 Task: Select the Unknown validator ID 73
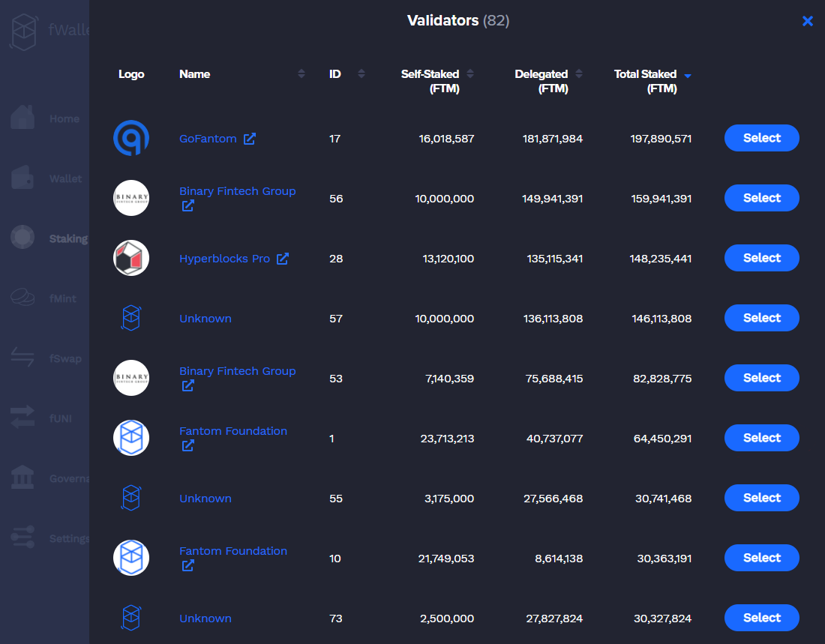(x=762, y=619)
